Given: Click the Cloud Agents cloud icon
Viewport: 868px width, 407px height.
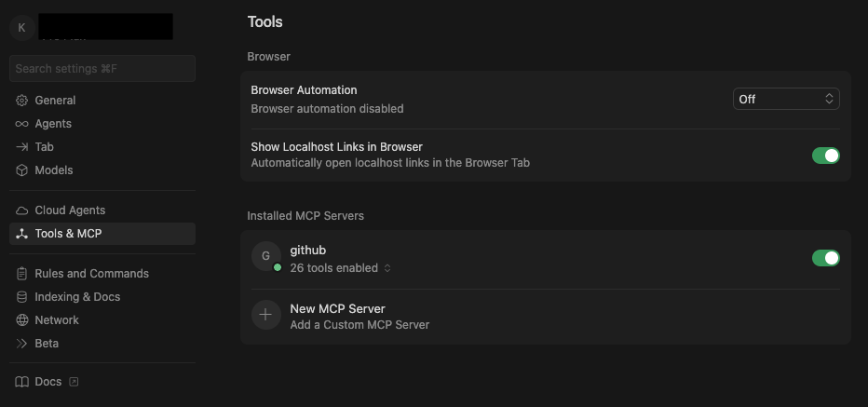Looking at the screenshot, I should (22, 210).
